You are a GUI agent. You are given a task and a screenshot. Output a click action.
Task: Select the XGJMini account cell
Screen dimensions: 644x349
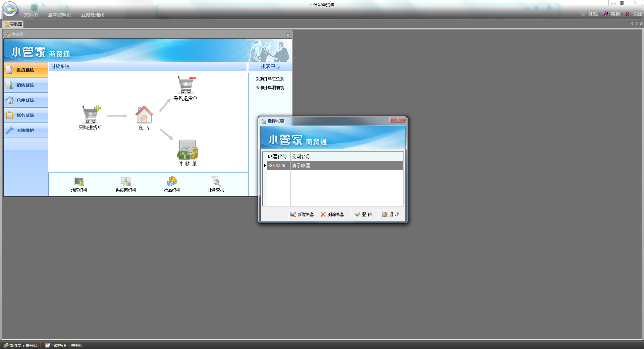pyautogui.click(x=279, y=165)
